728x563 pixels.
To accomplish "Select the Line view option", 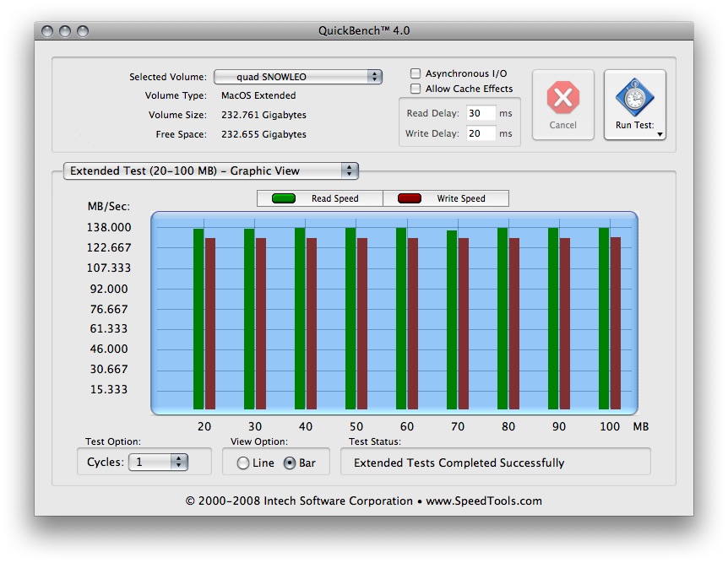I will (243, 463).
